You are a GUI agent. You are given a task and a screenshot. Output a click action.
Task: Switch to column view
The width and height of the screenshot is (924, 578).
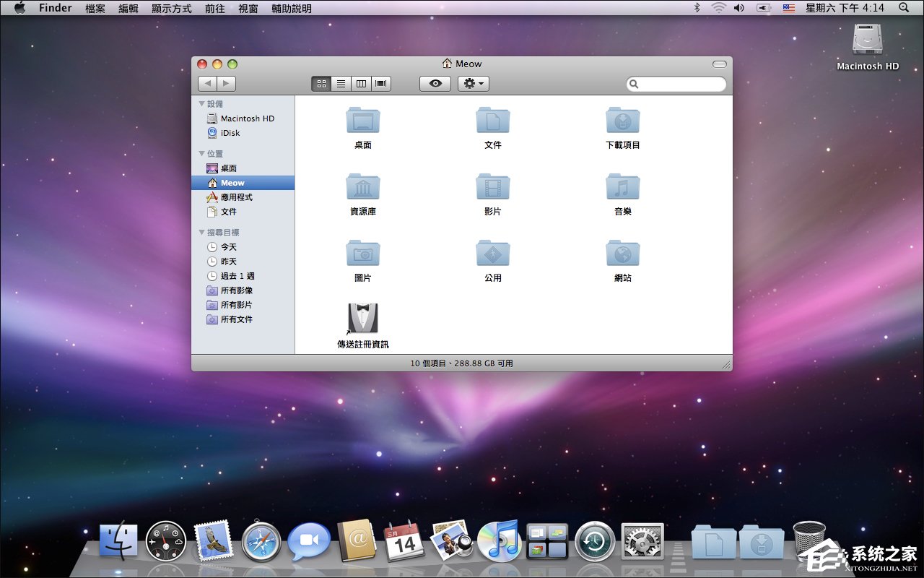[x=361, y=83]
